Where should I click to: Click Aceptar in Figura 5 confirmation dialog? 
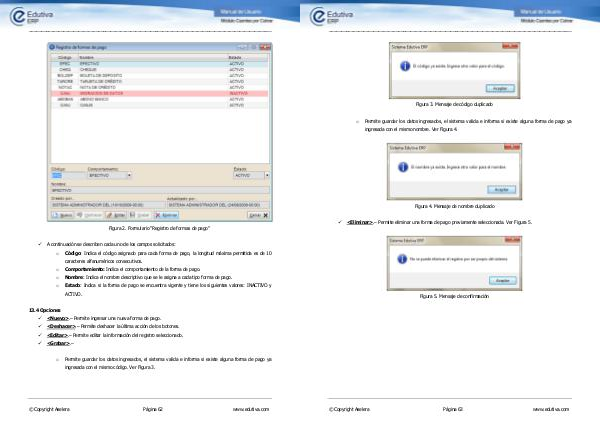(501, 279)
